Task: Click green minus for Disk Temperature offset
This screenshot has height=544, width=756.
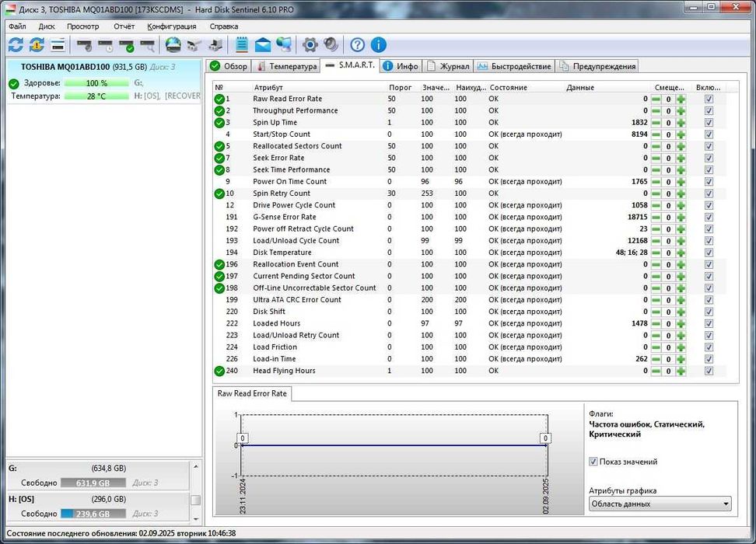Action: [x=656, y=253]
